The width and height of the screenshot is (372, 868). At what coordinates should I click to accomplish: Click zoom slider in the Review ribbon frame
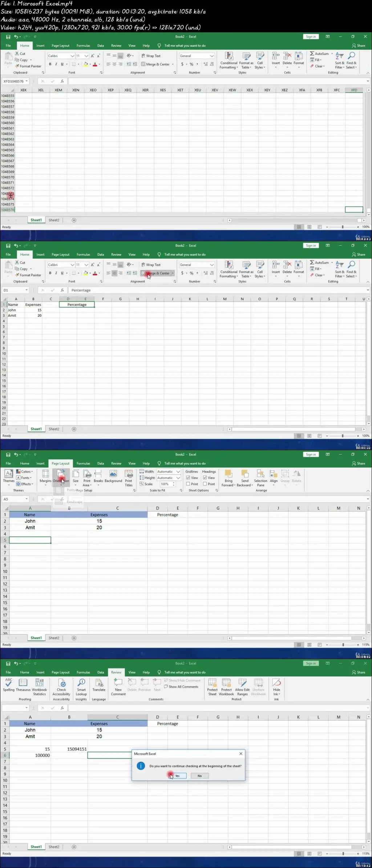[x=343, y=853]
